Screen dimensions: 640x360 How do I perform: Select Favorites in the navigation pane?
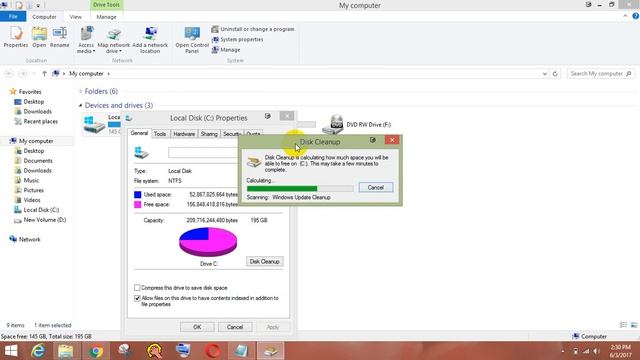pyautogui.click(x=25, y=92)
